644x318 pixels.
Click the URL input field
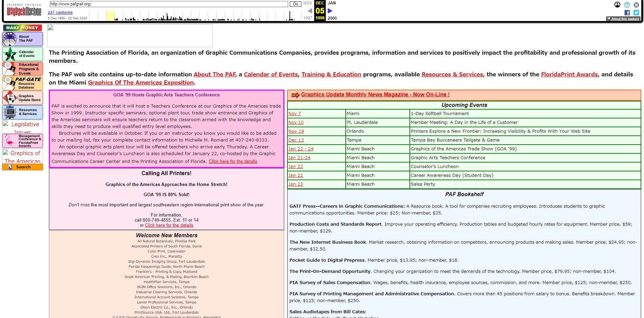point(168,4)
